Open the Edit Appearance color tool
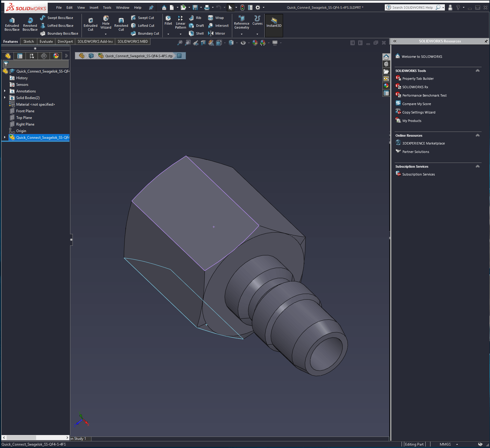The height and width of the screenshot is (448, 490). [x=255, y=43]
